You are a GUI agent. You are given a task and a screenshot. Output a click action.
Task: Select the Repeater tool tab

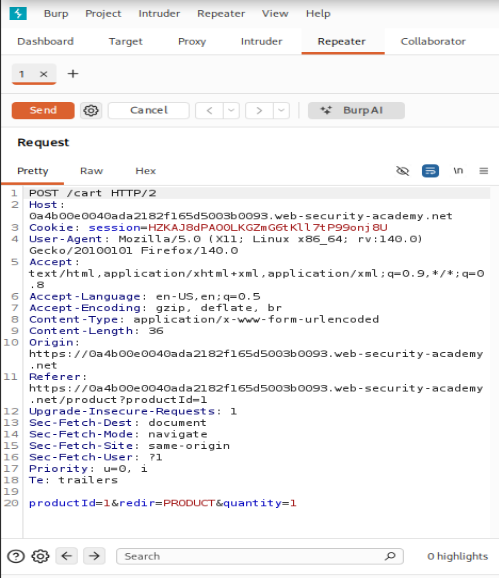(x=342, y=41)
